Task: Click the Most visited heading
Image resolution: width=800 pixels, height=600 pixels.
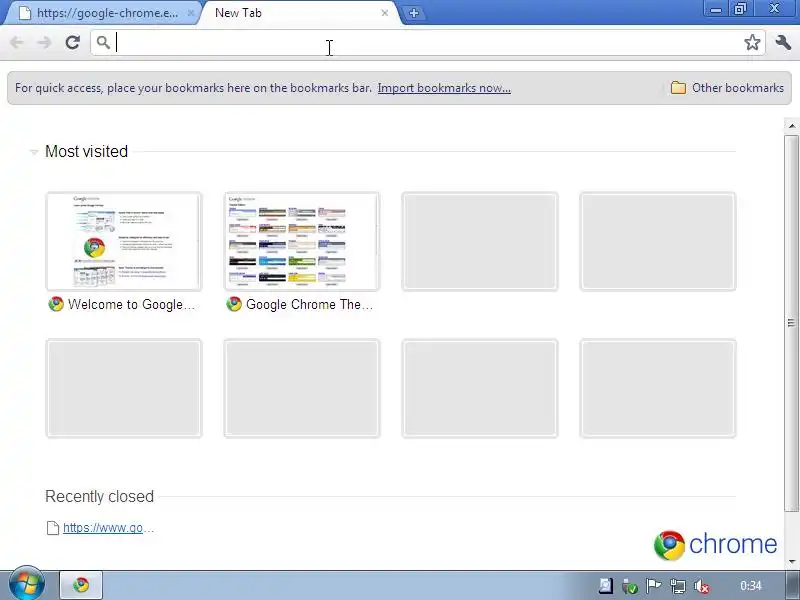Action: [x=86, y=152]
